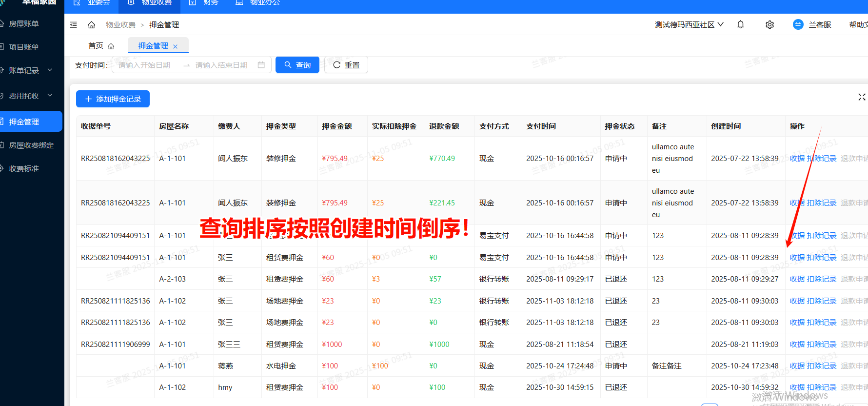Click the 重置 reset button
The image size is (868, 406).
(x=346, y=65)
